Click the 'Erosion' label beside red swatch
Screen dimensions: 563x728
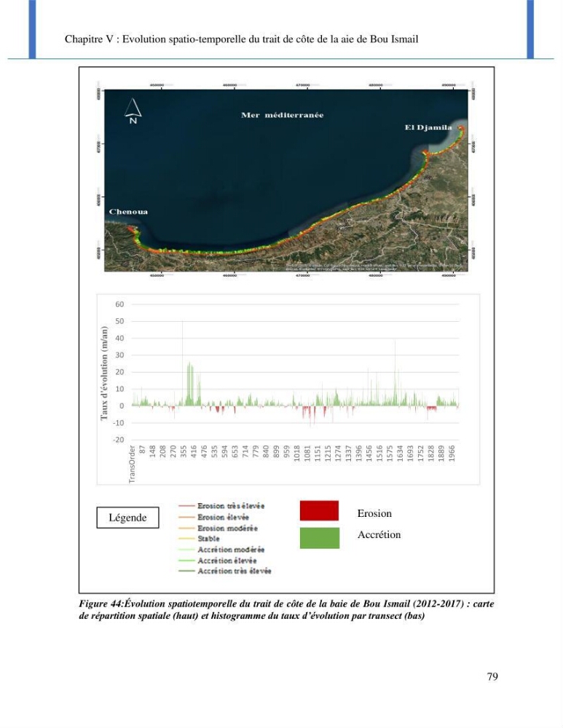[x=374, y=513]
